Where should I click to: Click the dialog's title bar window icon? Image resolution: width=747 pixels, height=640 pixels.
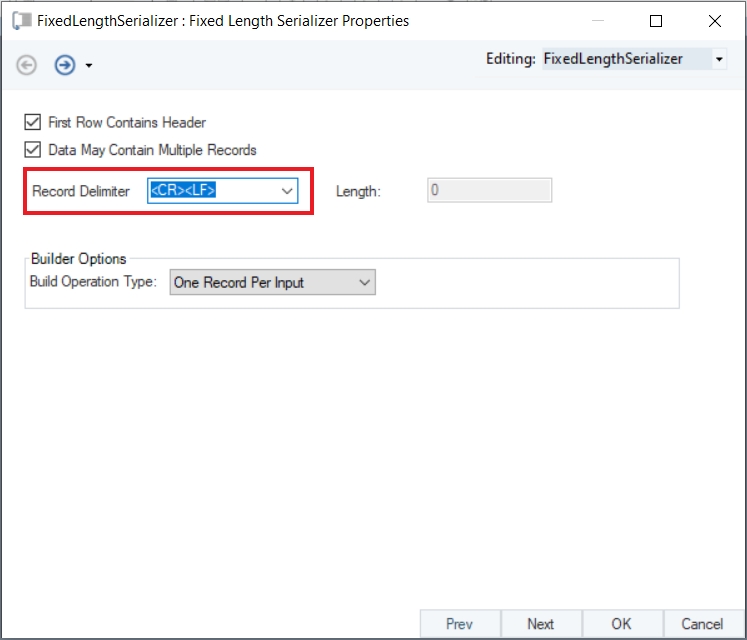[x=20, y=21]
